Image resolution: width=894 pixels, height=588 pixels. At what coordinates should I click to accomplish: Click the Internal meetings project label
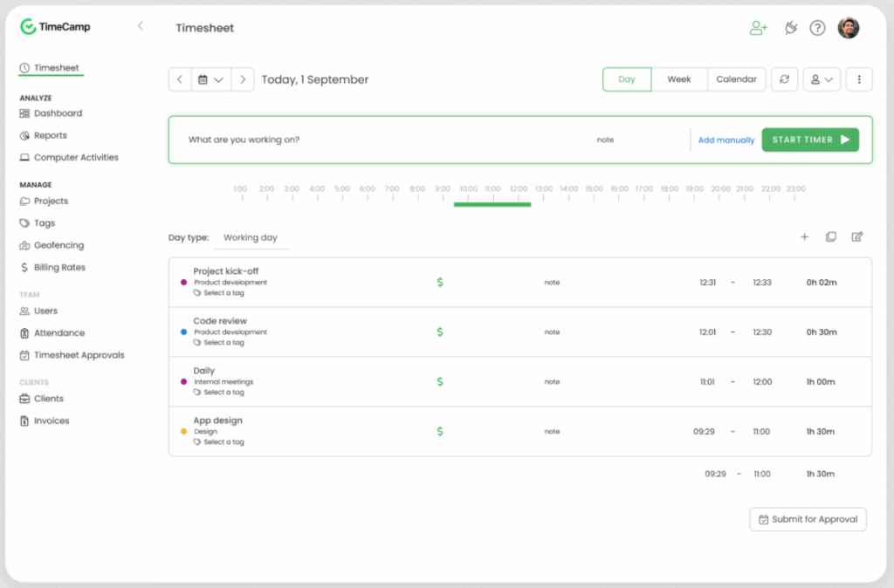click(223, 382)
